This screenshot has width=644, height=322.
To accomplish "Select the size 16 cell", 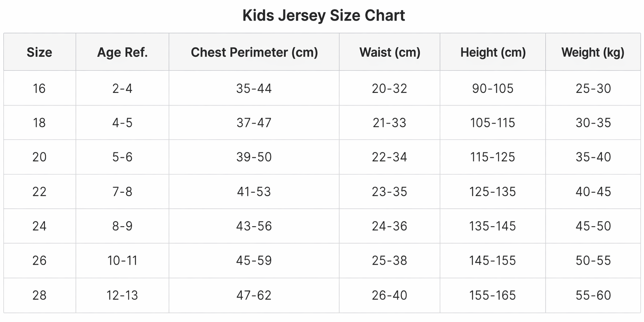I will coord(40,88).
